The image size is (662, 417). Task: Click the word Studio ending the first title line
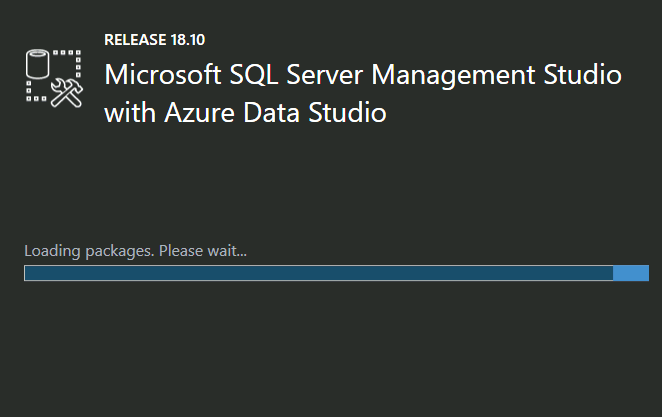point(584,76)
